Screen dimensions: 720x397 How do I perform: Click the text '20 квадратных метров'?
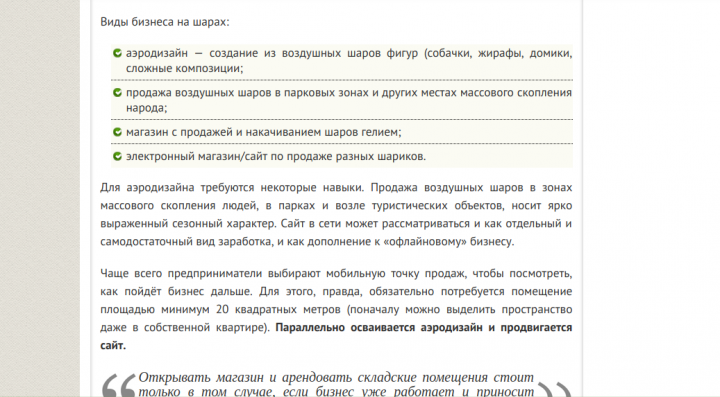(278, 309)
